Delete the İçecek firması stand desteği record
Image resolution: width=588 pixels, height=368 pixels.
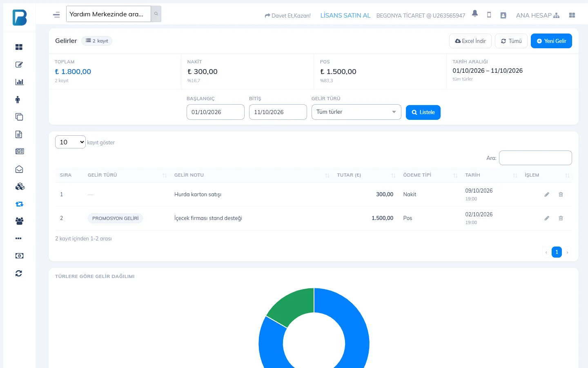[x=561, y=218]
